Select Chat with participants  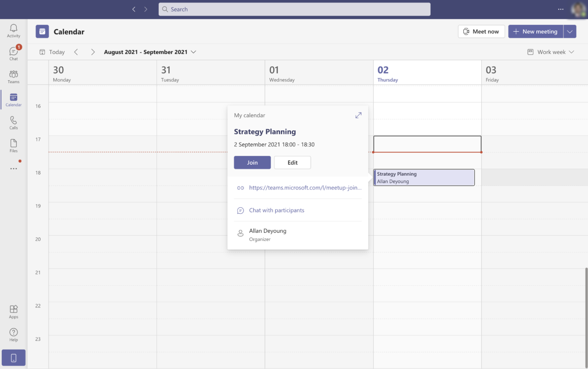[276, 210]
